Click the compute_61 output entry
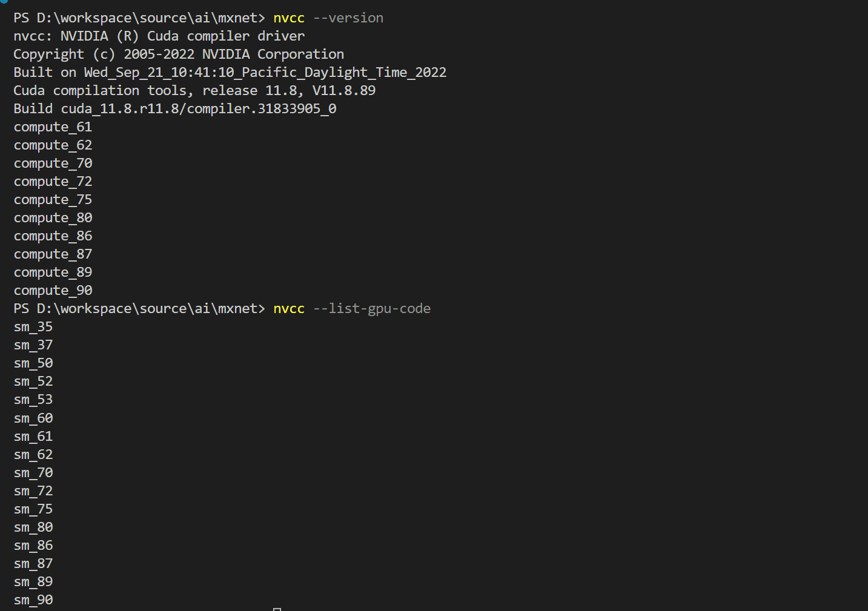The height and width of the screenshot is (611, 868). [x=53, y=127]
